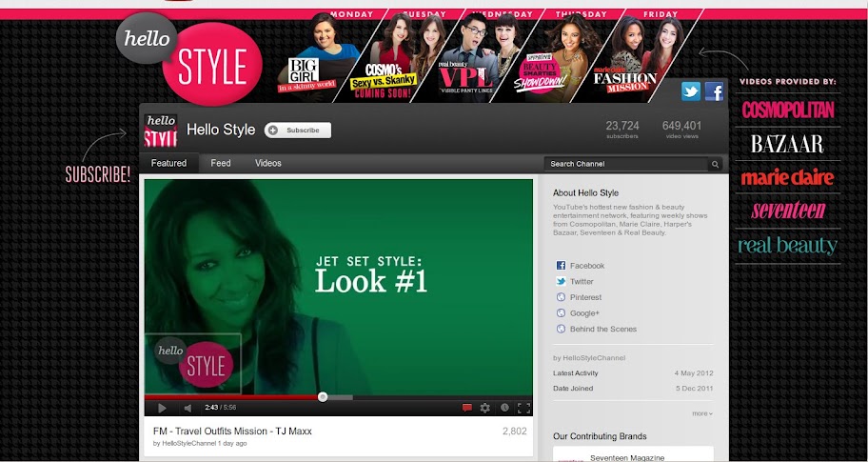Switch to the Feed tab
868x462 pixels.
(220, 164)
